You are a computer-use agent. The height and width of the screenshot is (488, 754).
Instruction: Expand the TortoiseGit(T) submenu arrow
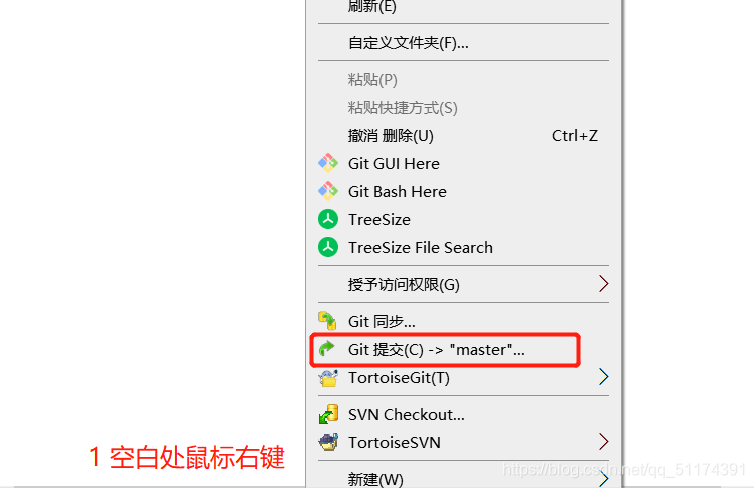[603, 376]
